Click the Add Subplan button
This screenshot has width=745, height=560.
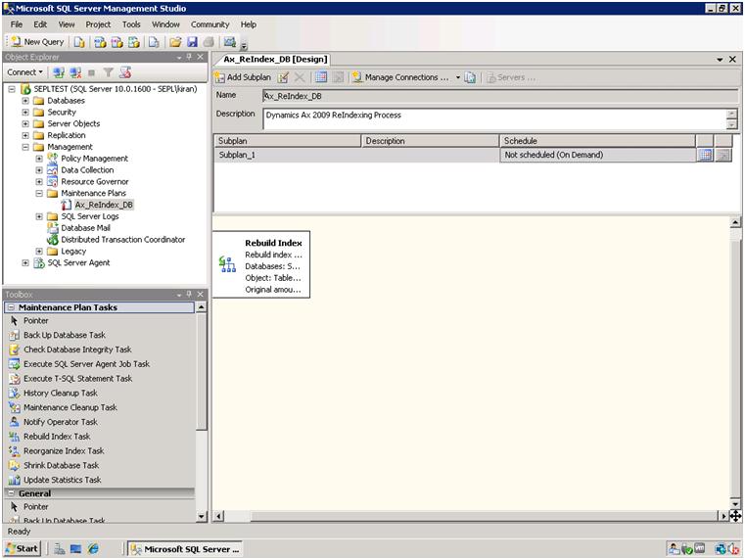[x=243, y=77]
